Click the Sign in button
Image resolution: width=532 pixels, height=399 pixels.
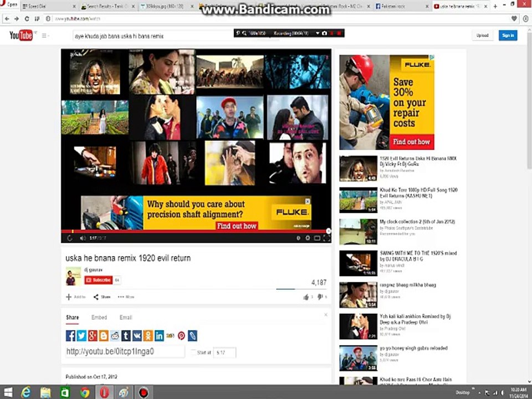[508, 35]
